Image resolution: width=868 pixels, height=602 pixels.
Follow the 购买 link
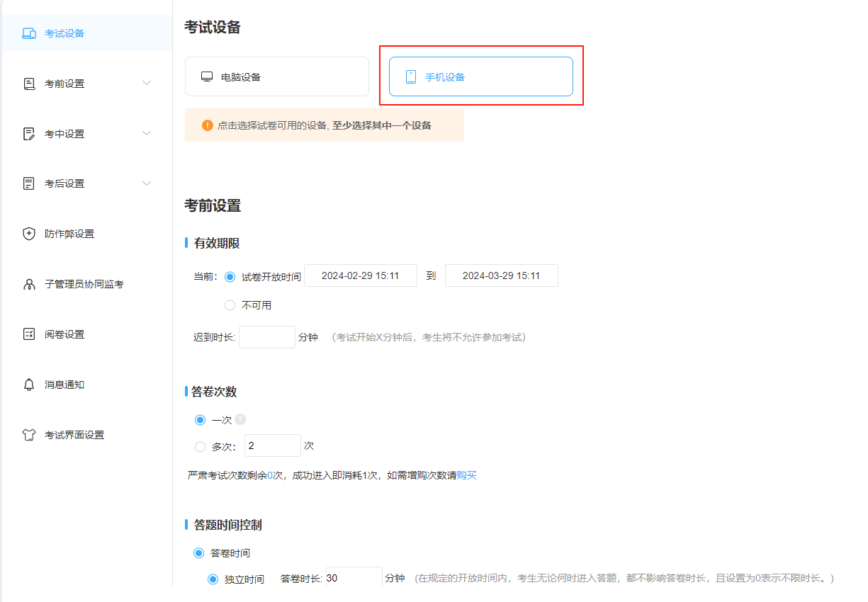(467, 475)
